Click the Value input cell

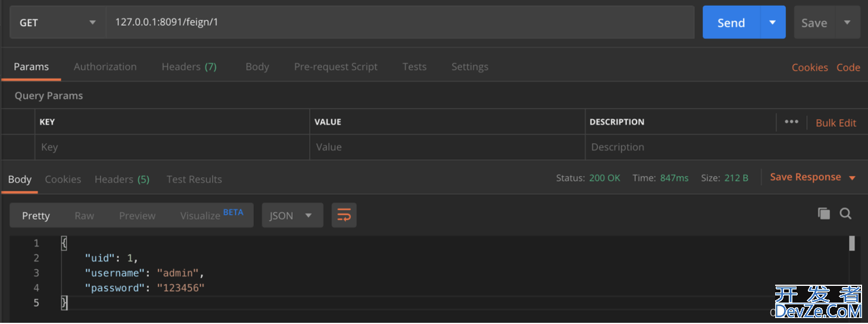[x=447, y=147]
